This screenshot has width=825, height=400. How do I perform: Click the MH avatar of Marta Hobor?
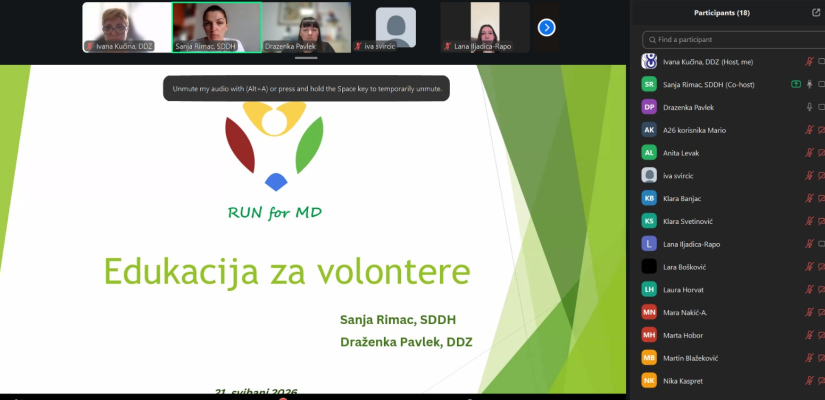coord(649,335)
